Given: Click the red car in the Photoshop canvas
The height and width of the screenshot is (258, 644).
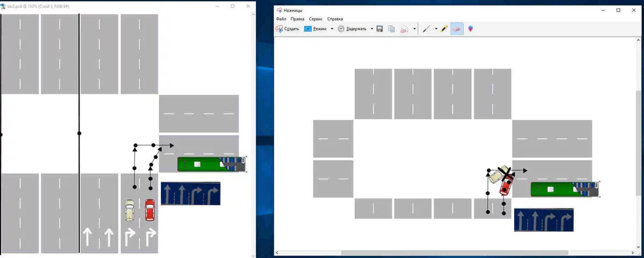Looking at the screenshot, I should (150, 210).
